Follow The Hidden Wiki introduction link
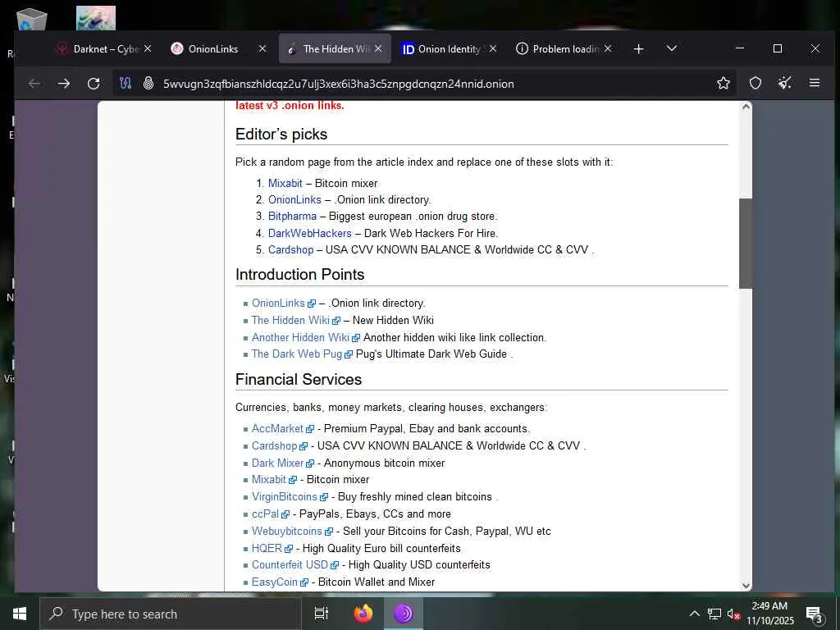 290,321
